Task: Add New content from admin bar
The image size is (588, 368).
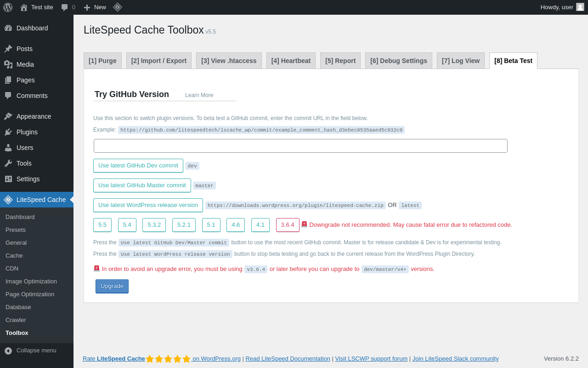Action: pyautogui.click(x=95, y=7)
